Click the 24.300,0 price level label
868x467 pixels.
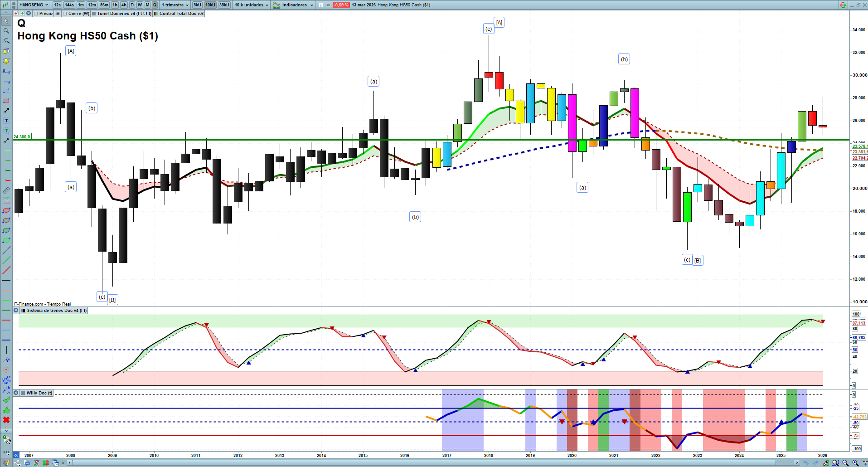pyautogui.click(x=22, y=137)
